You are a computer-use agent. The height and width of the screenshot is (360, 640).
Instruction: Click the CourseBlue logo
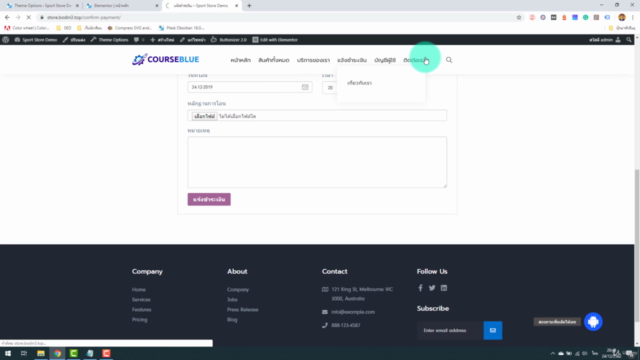(165, 60)
